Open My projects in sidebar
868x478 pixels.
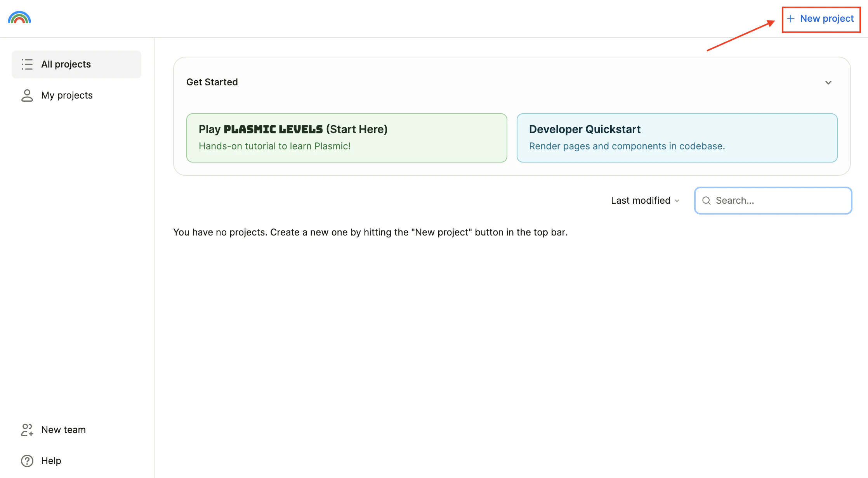coord(76,95)
